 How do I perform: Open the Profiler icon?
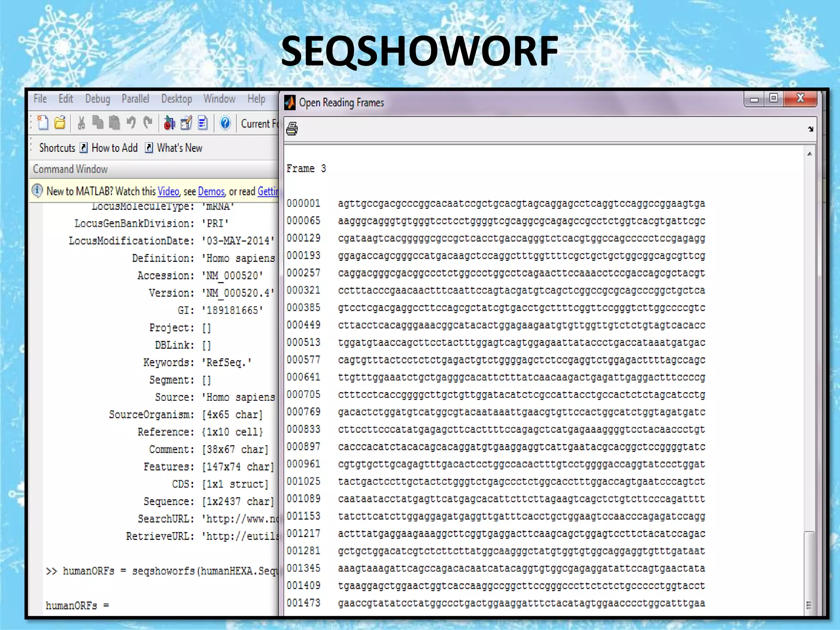point(203,123)
